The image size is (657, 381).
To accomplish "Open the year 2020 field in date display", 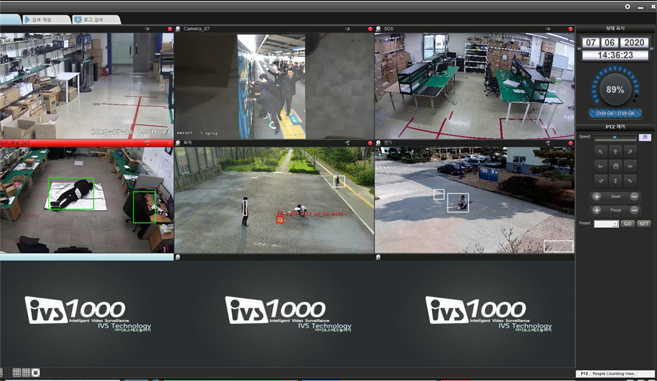I will point(634,42).
